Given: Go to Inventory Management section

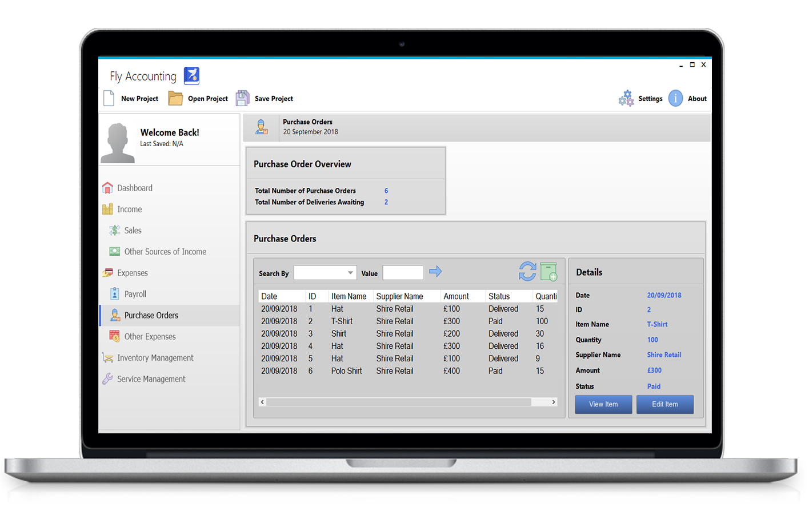Looking at the screenshot, I should point(155,358).
